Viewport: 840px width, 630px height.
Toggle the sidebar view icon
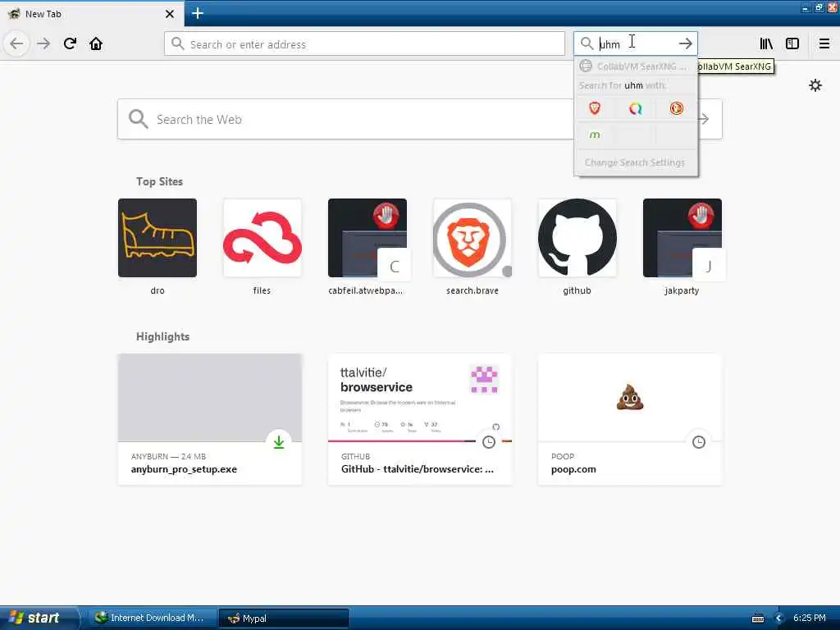click(x=792, y=44)
